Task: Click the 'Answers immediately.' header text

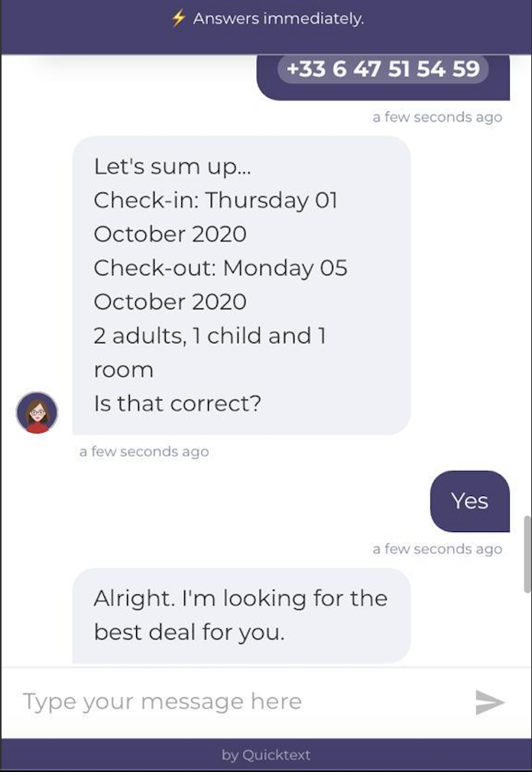Action: click(x=278, y=18)
